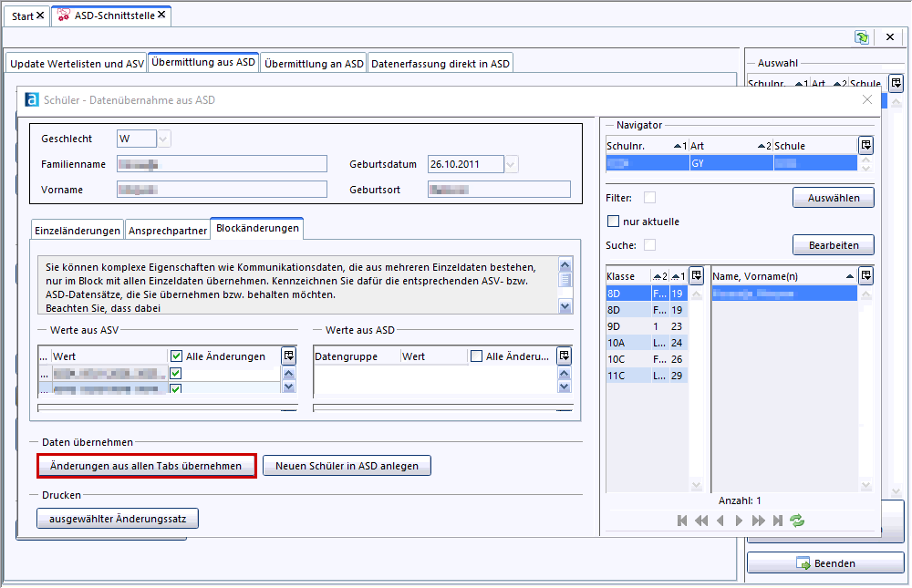Go to last record in Navigator
Viewport: 912px width, 588px height.
[778, 521]
